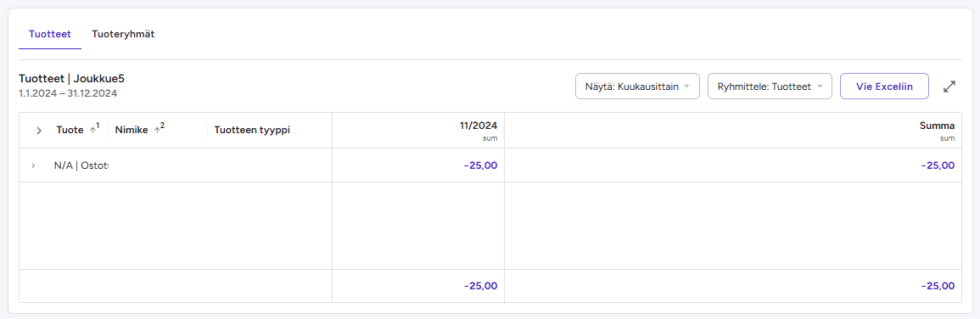The image size is (980, 319).
Task: Select the N/A | Ostot row label
Action: [81, 165]
